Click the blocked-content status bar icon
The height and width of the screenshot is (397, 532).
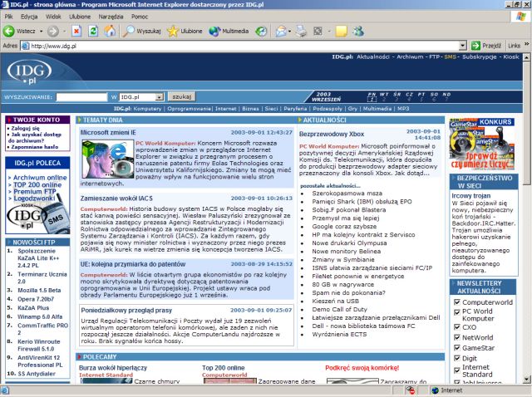pos(410,390)
